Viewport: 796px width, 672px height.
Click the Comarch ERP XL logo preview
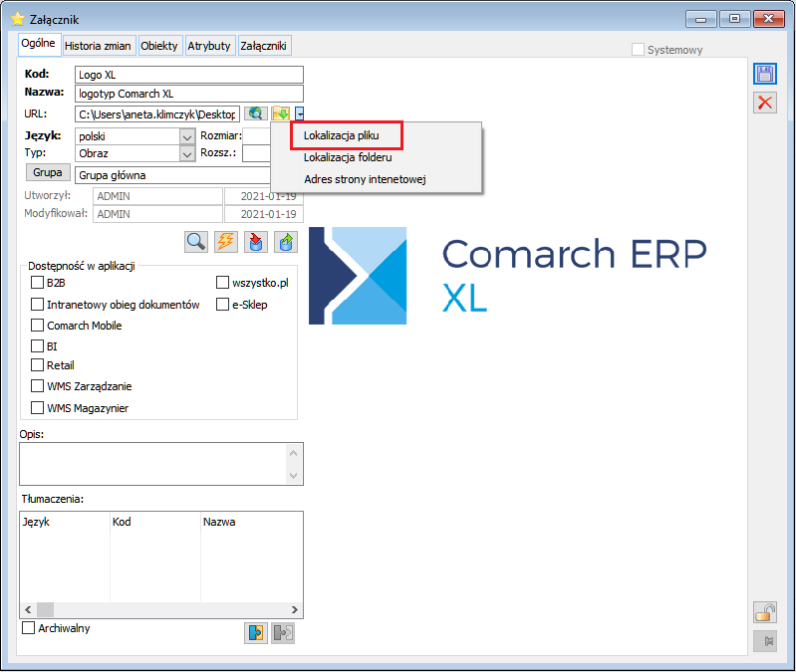tap(508, 276)
